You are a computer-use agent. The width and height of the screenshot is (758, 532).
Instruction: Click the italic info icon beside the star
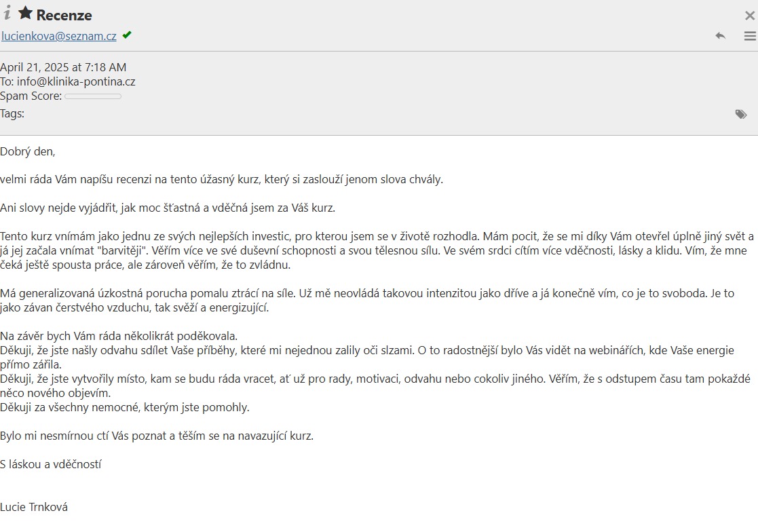[7, 13]
